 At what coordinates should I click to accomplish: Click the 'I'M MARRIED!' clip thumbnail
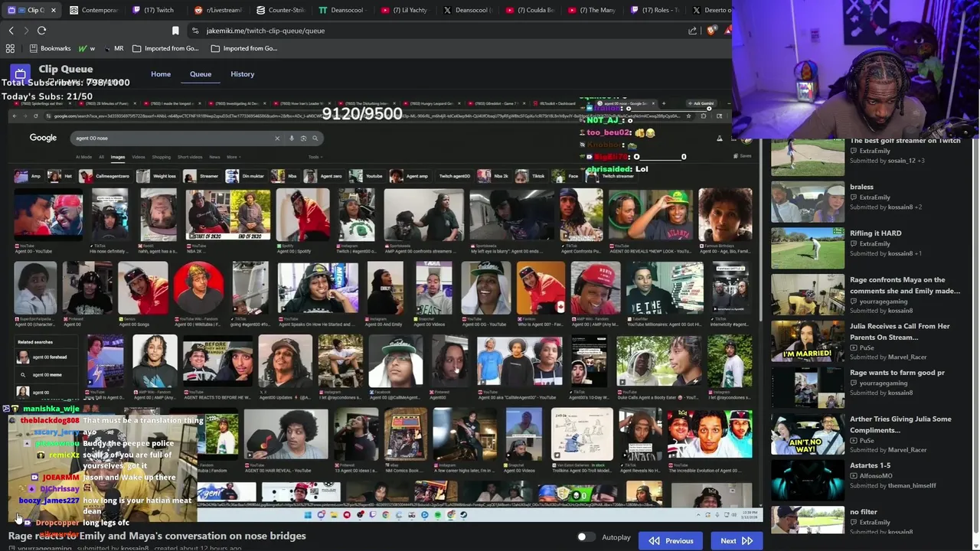coord(808,341)
